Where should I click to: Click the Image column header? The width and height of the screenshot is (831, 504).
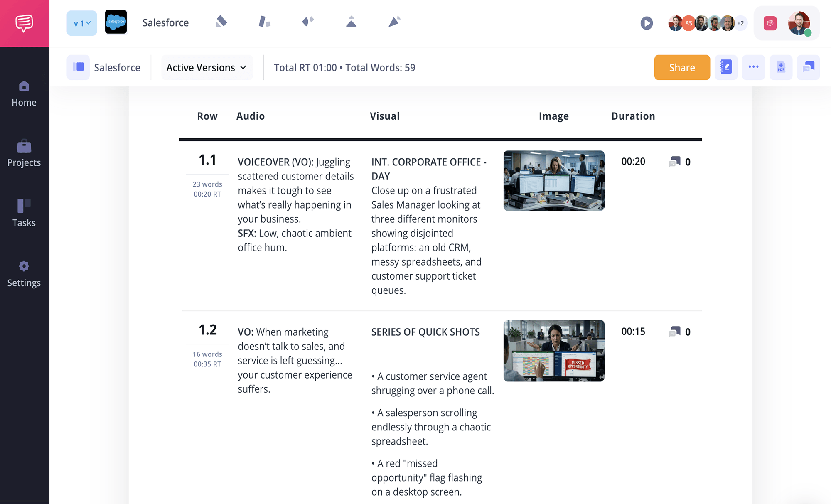pos(554,116)
